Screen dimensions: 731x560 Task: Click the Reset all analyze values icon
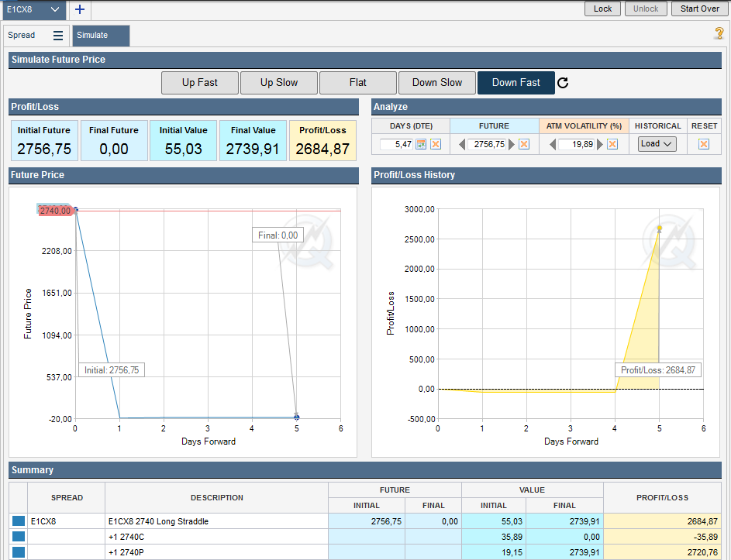704,144
